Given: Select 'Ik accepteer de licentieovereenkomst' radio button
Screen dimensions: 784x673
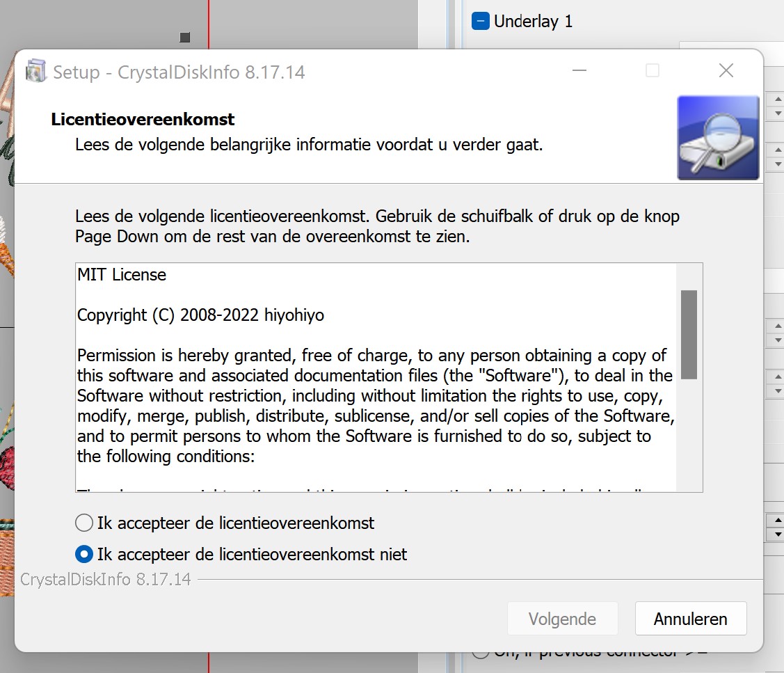Looking at the screenshot, I should (84, 523).
